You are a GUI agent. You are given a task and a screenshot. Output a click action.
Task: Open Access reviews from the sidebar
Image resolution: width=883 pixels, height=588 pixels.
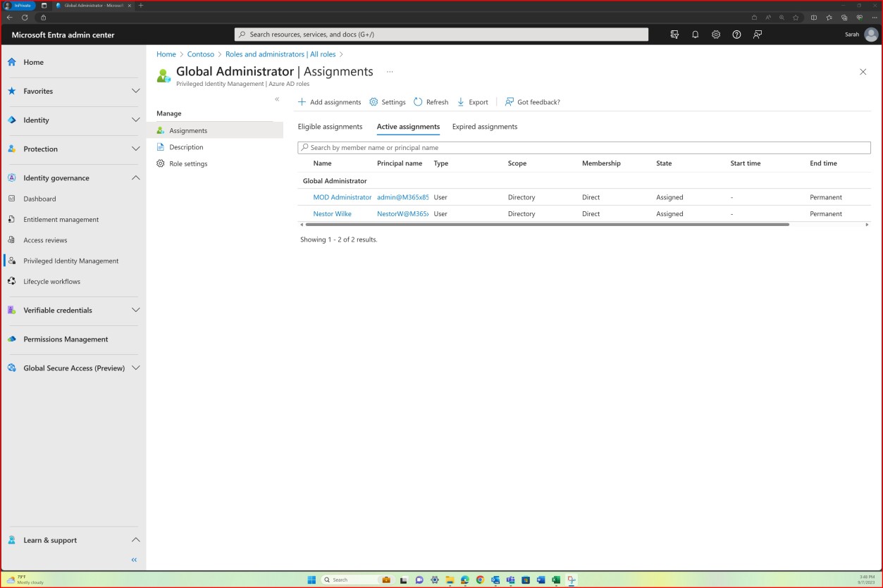click(45, 239)
